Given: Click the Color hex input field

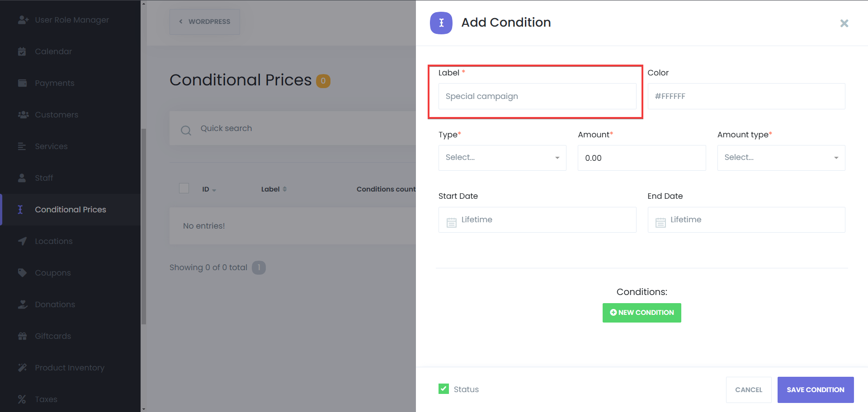Looking at the screenshot, I should point(746,96).
